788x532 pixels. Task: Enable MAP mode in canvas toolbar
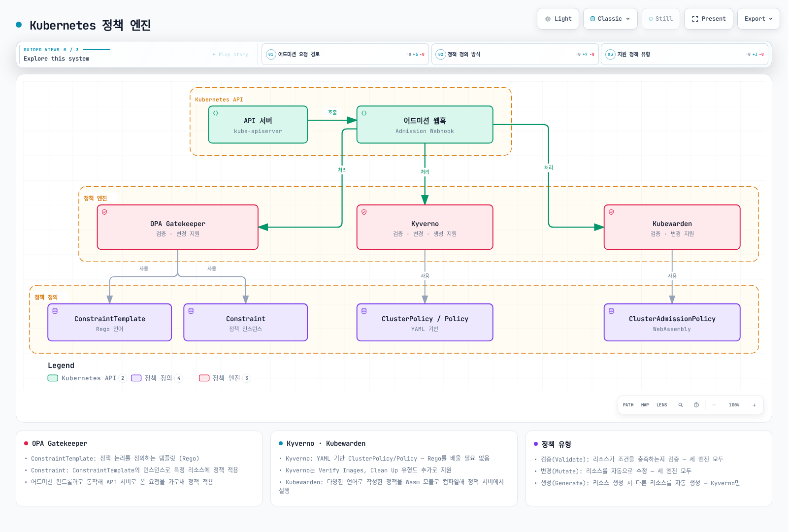coord(645,405)
